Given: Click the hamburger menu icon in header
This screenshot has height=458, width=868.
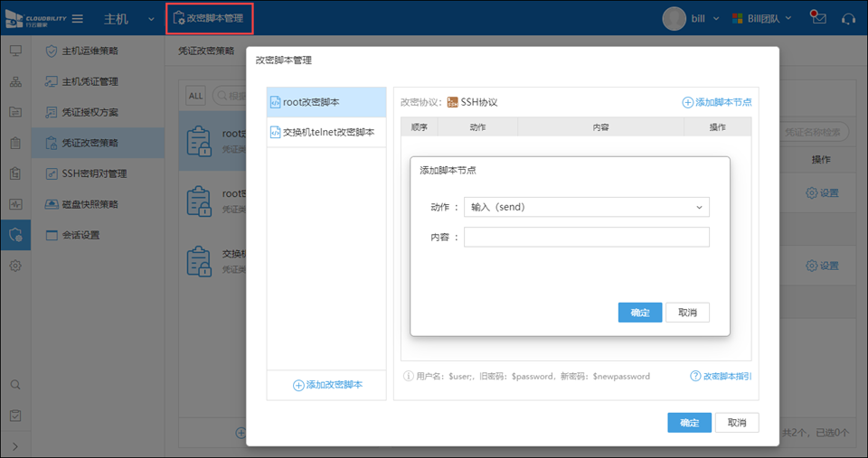Looking at the screenshot, I should 78,18.
